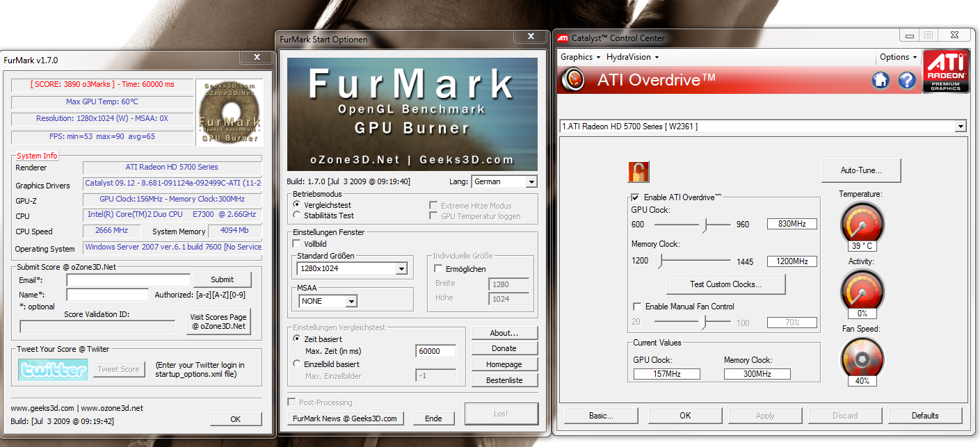980x447 pixels.
Task: Open the Options menu in Catalyst
Action: tap(898, 57)
